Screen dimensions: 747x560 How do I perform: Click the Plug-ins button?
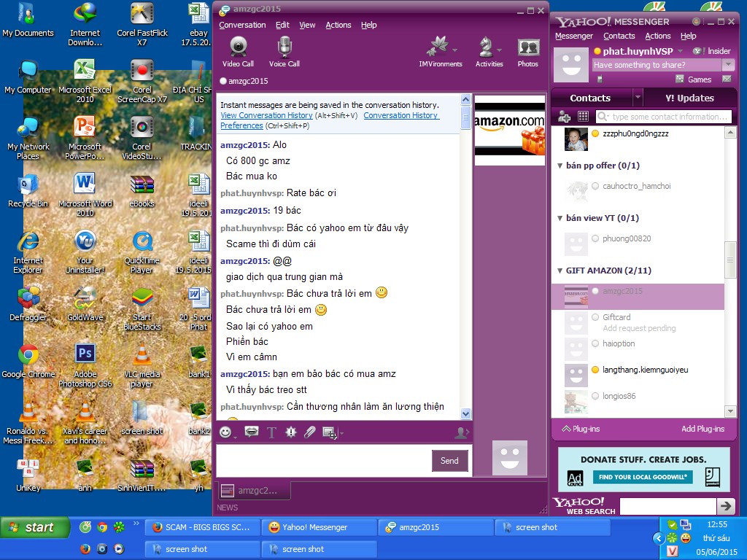(581, 429)
